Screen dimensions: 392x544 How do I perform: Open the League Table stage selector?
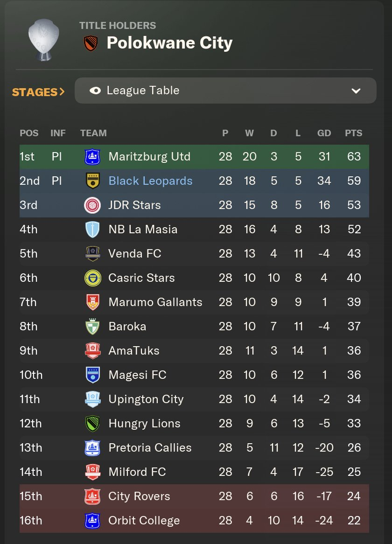click(225, 91)
